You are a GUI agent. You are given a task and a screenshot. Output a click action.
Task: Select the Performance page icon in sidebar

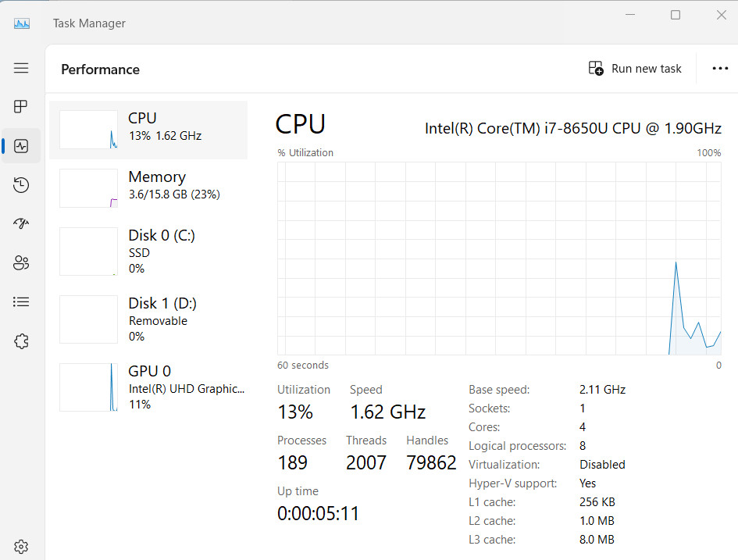pyautogui.click(x=21, y=146)
